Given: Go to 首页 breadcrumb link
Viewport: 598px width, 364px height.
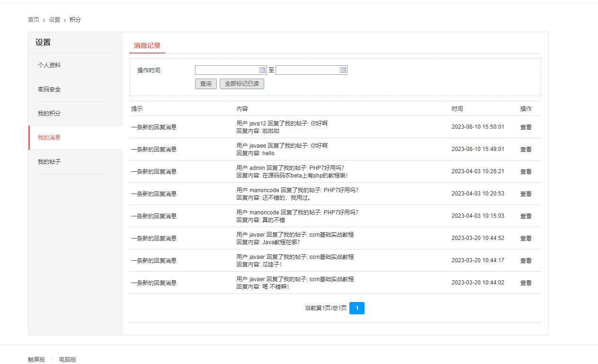Looking at the screenshot, I should pyautogui.click(x=34, y=20).
